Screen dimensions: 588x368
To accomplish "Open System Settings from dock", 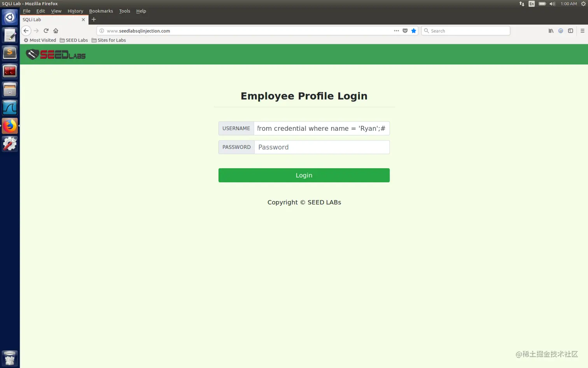I will [x=10, y=144].
